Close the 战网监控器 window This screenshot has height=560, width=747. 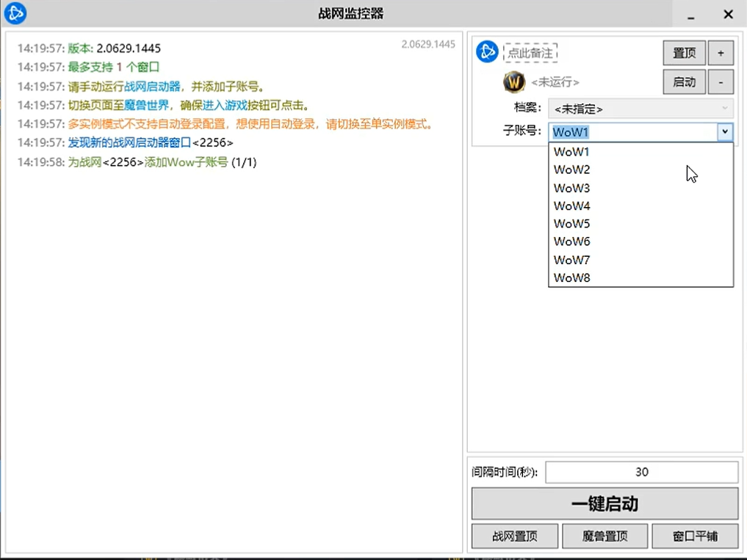728,14
